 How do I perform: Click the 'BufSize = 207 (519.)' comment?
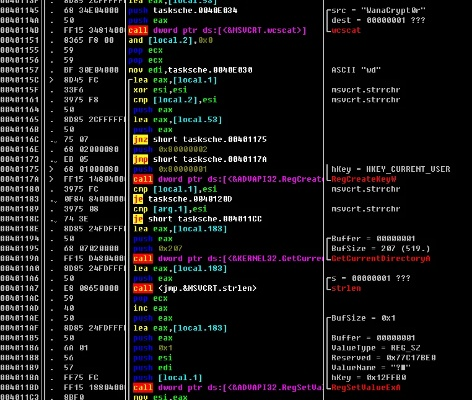pos(381,249)
